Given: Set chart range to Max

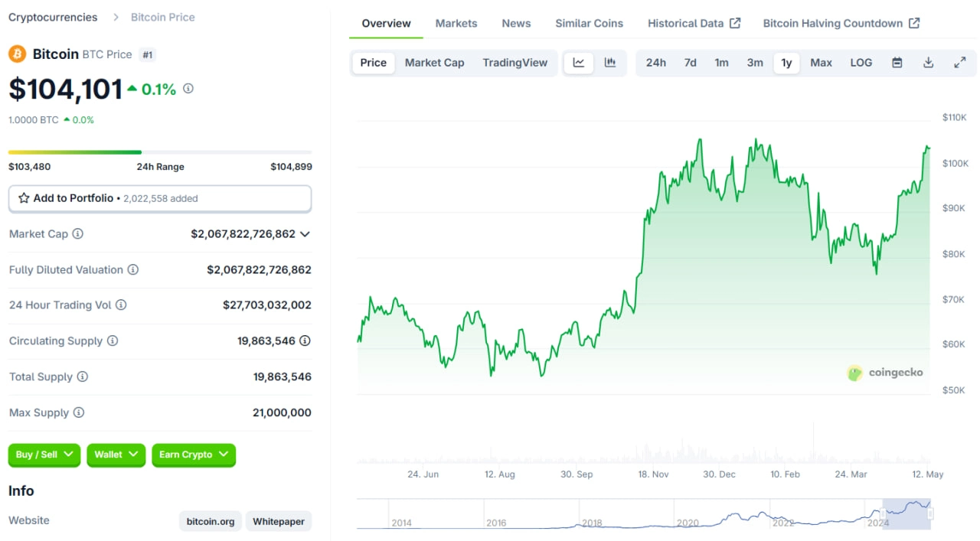Looking at the screenshot, I should pos(822,63).
